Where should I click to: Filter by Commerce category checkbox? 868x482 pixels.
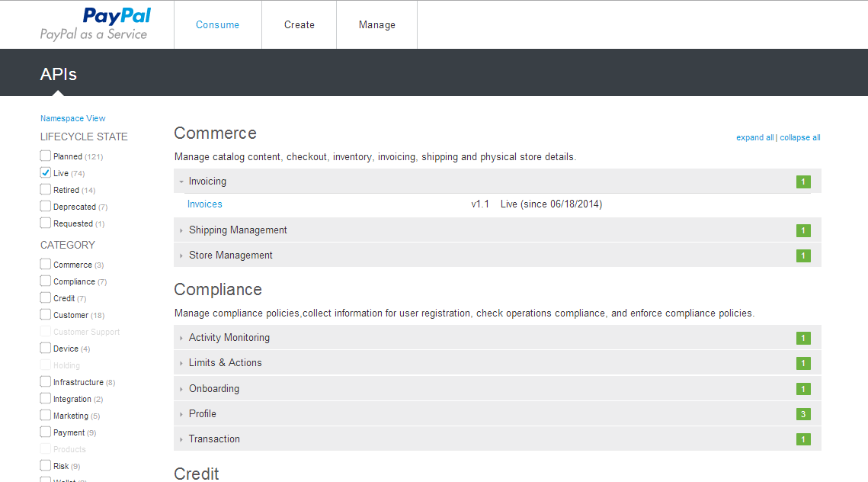(46, 264)
